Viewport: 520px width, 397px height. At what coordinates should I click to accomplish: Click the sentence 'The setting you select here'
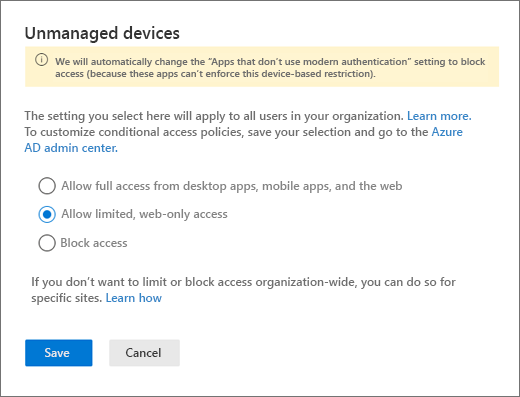pyautogui.click(x=214, y=116)
